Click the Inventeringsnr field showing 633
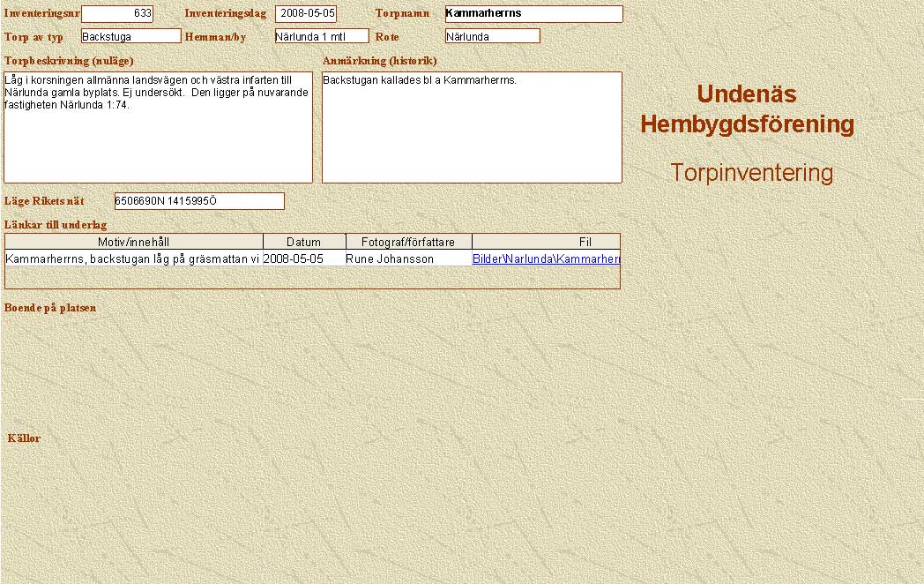Image resolution: width=924 pixels, height=584 pixels. click(117, 14)
